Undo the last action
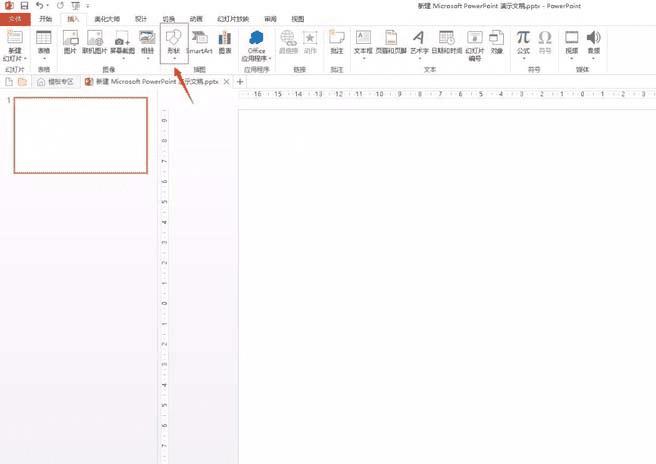The width and height of the screenshot is (656, 464). tap(39, 5)
